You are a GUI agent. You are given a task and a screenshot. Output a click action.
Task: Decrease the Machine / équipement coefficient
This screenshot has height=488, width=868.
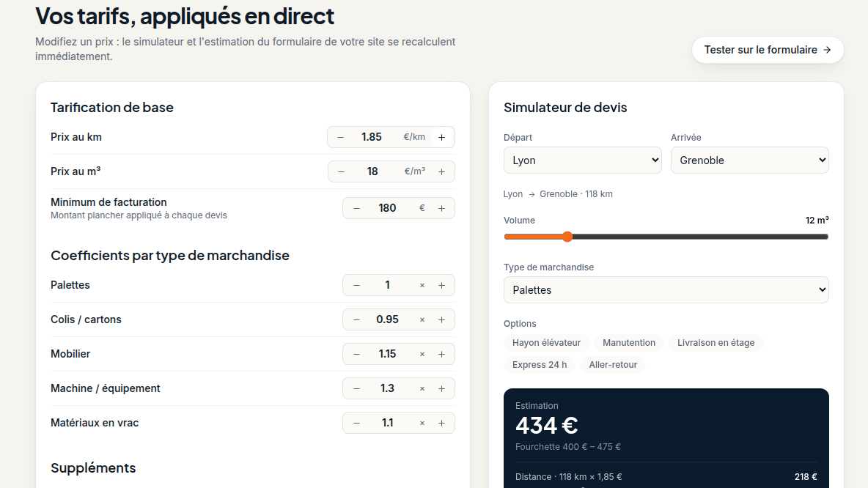[356, 388]
